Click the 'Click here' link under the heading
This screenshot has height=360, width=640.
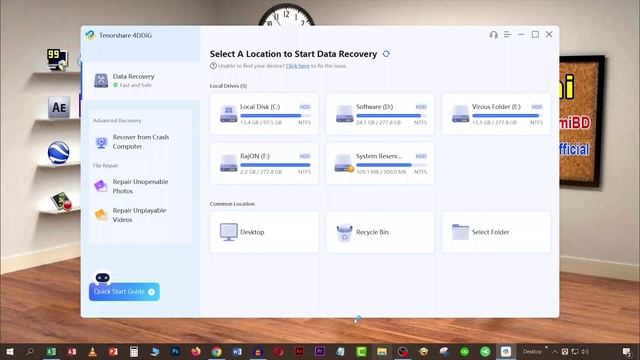(x=298, y=66)
